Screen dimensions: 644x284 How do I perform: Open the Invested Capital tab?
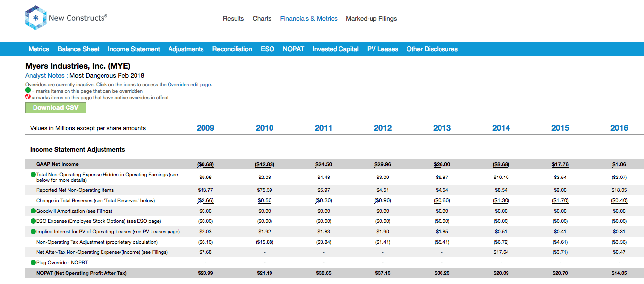[336, 49]
